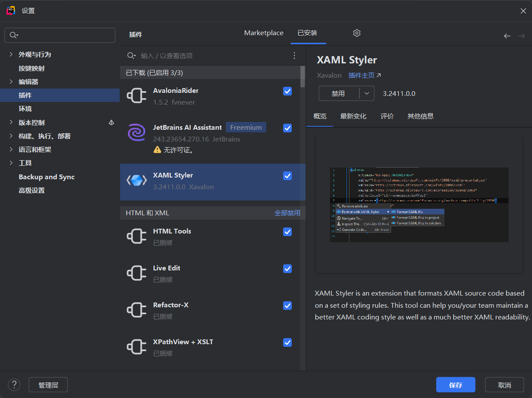Click the AvaloniaRider plugin icon

coord(137,96)
